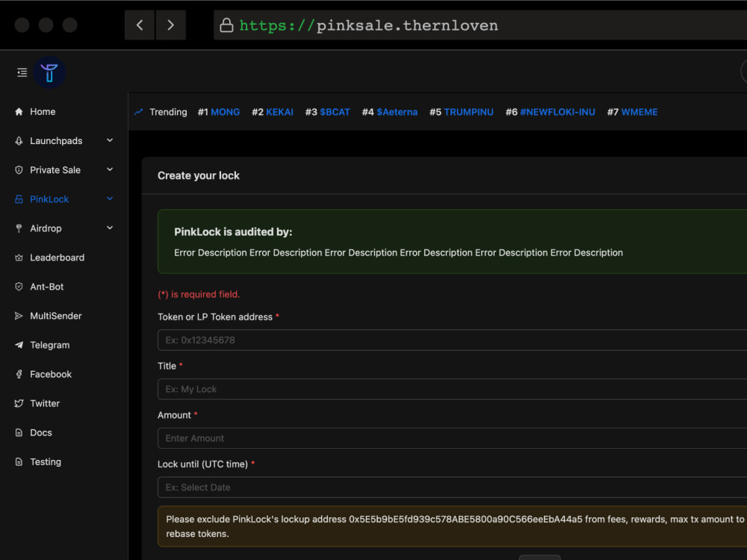Open trending token #NEWFLOKI-INU
Image resolution: width=747 pixels, height=560 pixels.
point(557,112)
